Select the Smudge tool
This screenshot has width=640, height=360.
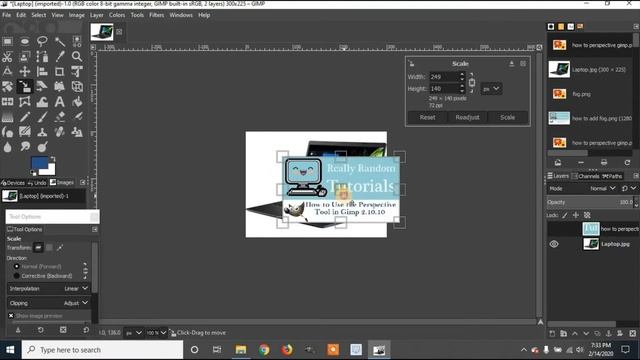tap(25, 147)
